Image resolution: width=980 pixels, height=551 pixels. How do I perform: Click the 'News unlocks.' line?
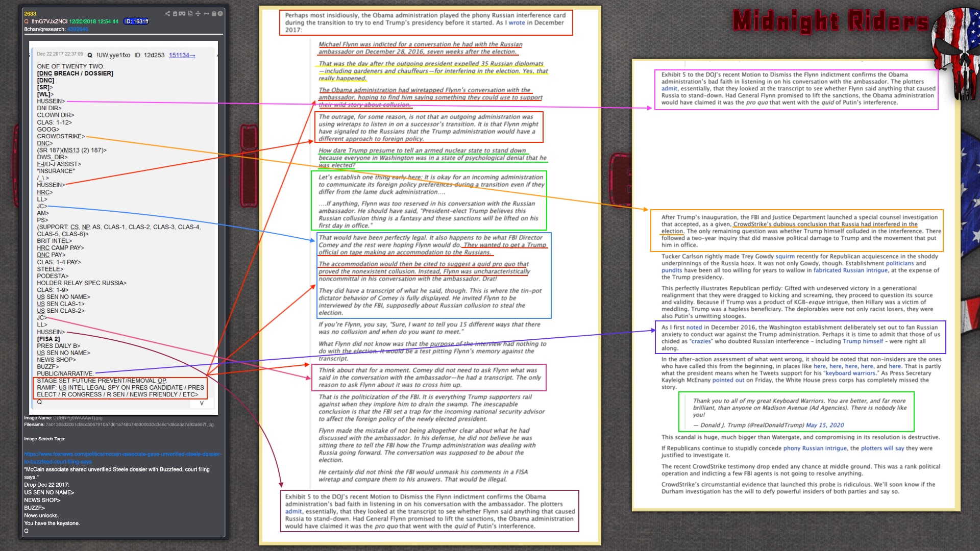click(41, 516)
